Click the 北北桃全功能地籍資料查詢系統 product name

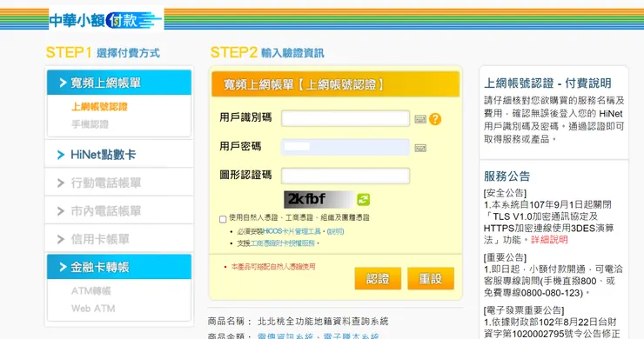[323, 321]
